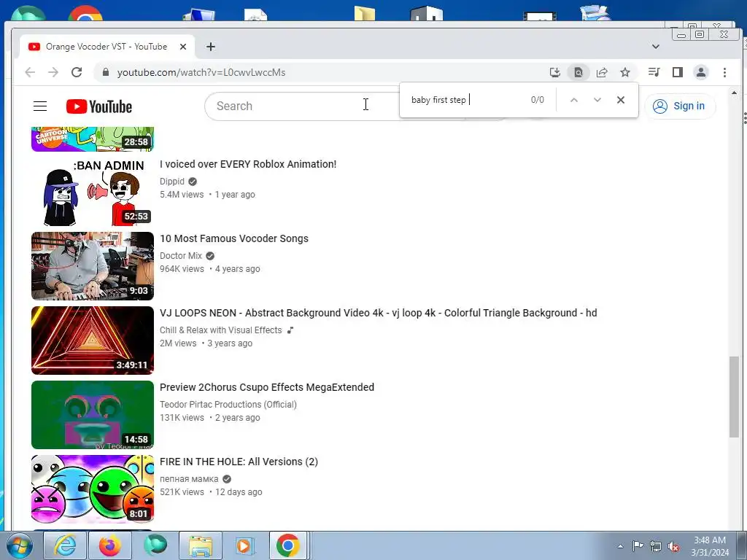The height and width of the screenshot is (560, 747).
Task: Click the BAN ADMIN Roblox video thumbnail
Action: [93, 192]
